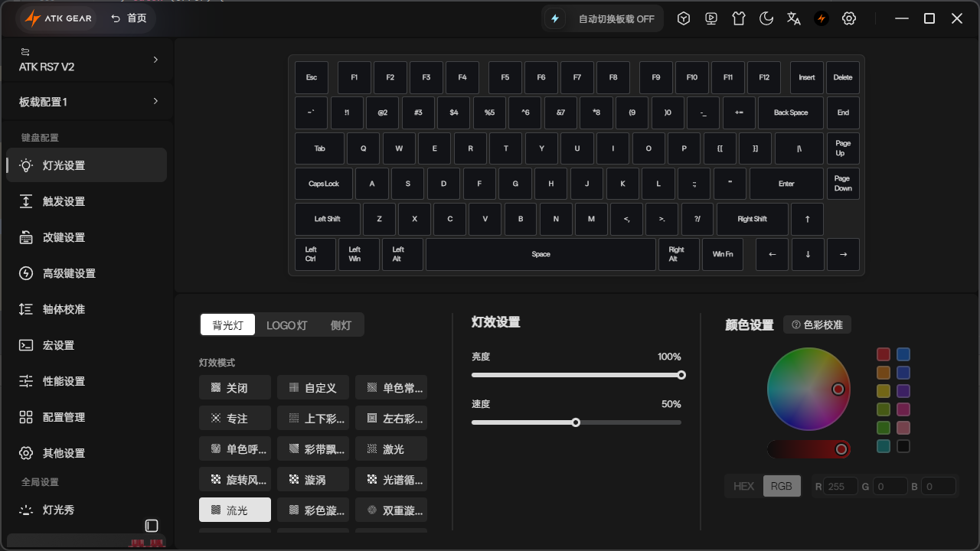Switch to the 侧灯 tab
This screenshot has width=980, height=551.
point(341,325)
